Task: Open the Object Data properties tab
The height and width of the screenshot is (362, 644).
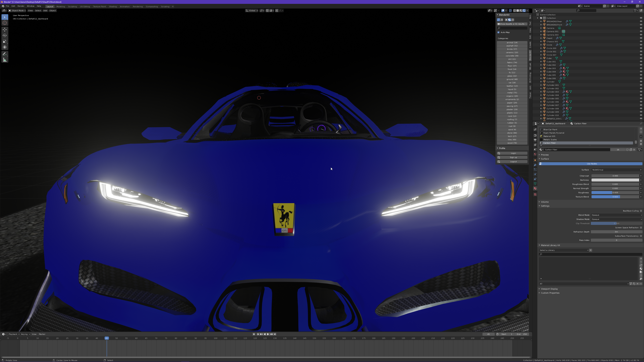Action: point(535,184)
